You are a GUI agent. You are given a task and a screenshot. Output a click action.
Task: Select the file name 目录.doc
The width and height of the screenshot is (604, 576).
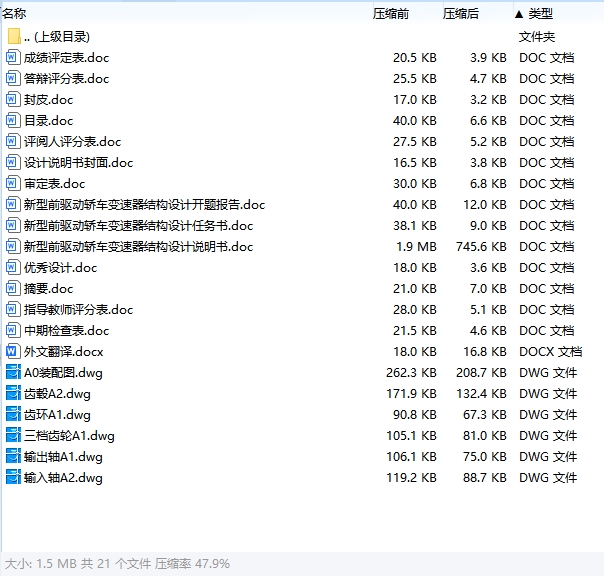[49, 121]
